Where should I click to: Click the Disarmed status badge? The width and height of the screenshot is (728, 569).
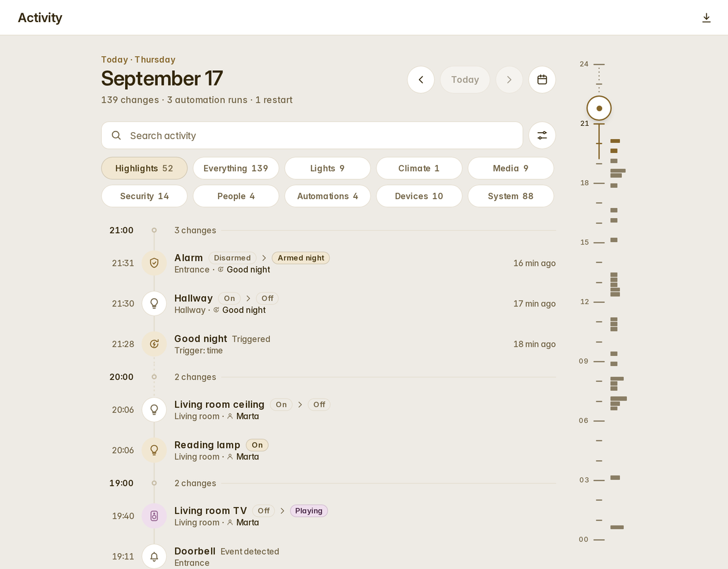(x=232, y=258)
